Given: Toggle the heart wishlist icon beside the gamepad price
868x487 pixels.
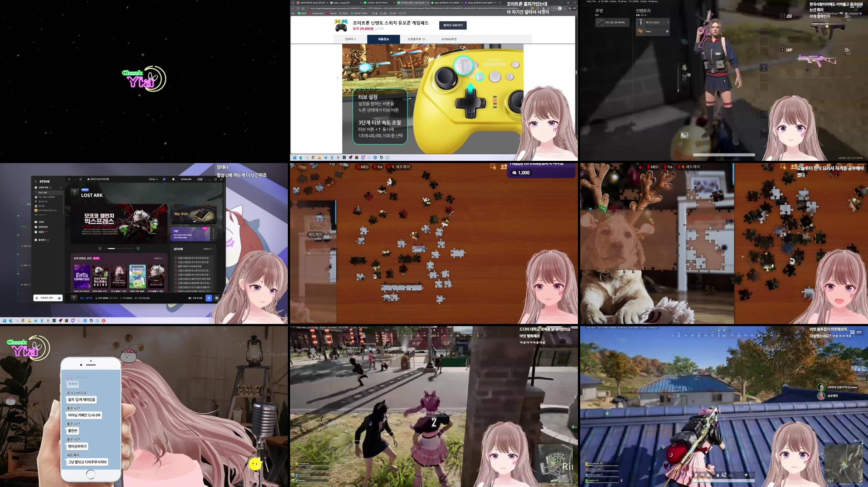Looking at the screenshot, I should pos(376,28).
